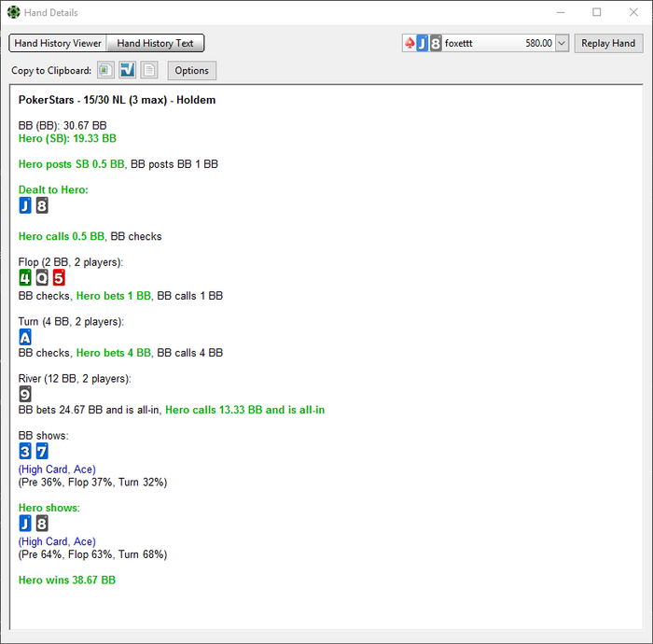The image size is (653, 644).
Task: Click 'River (12 BB, 2 players):' heading
Action: (x=75, y=379)
